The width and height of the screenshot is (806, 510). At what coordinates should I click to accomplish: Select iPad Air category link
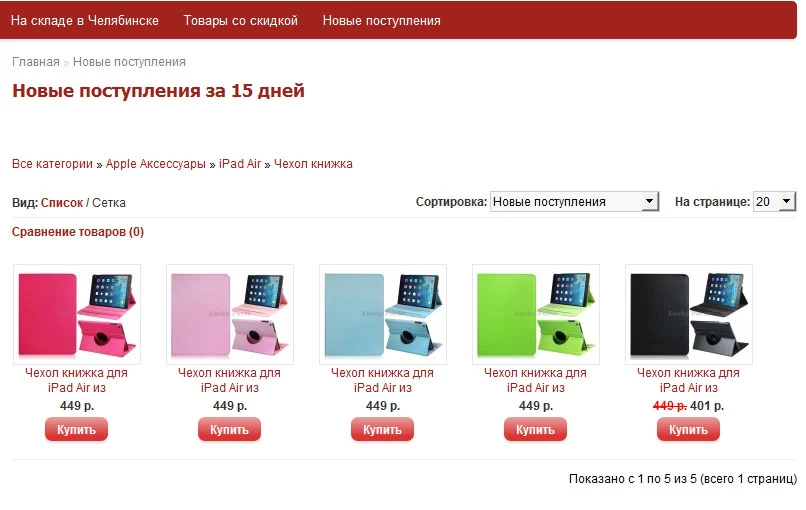coord(240,164)
